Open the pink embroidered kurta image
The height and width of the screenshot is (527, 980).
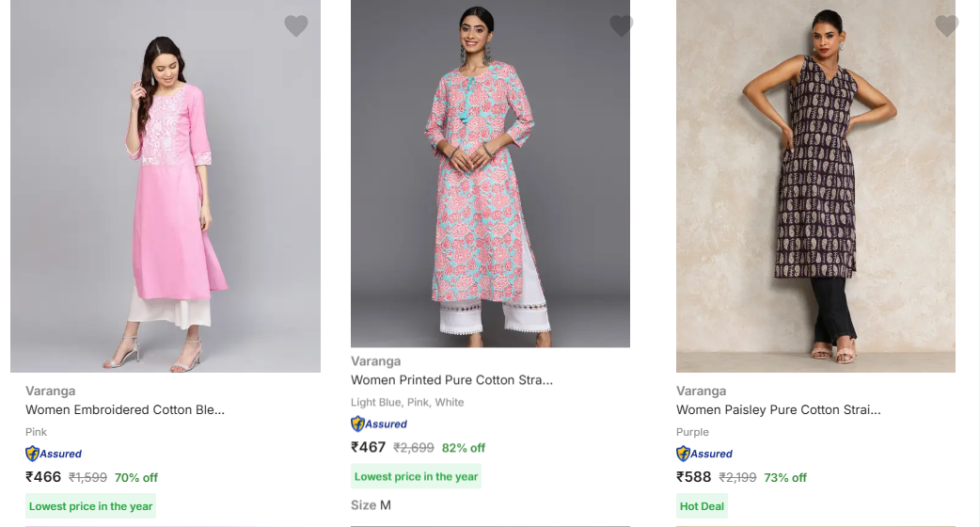pyautogui.click(x=166, y=188)
